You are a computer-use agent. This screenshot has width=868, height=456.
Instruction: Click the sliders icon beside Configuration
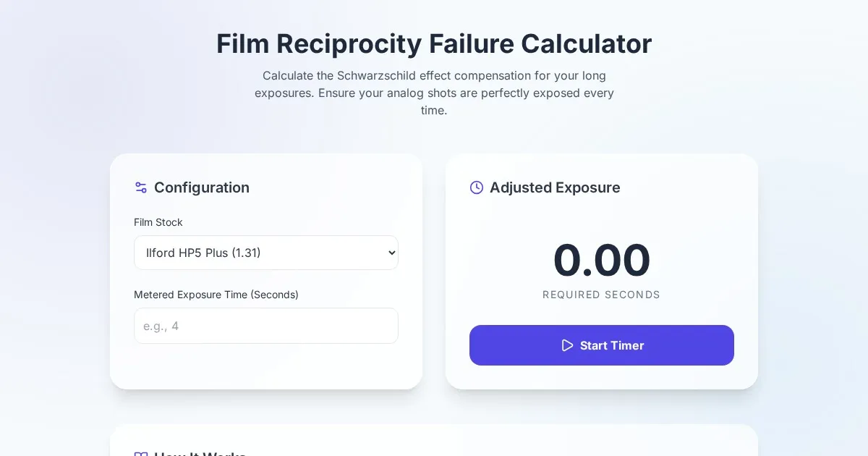pyautogui.click(x=141, y=187)
